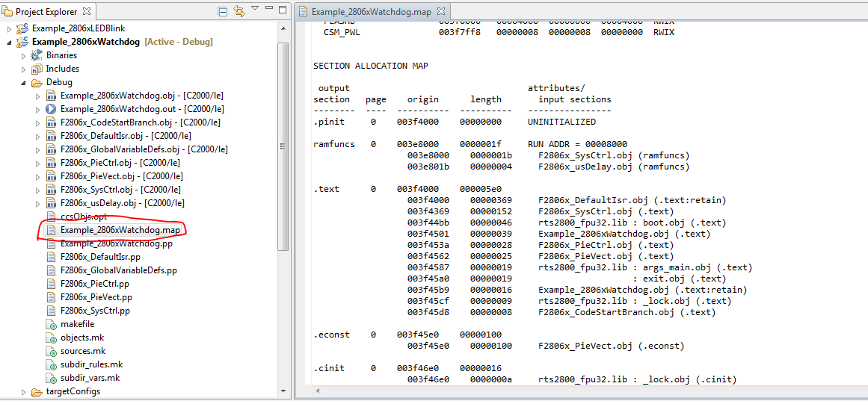The width and height of the screenshot is (868, 401).
Task: Close the Example_2806xWatchdog.map editor tab
Action: coord(441,12)
